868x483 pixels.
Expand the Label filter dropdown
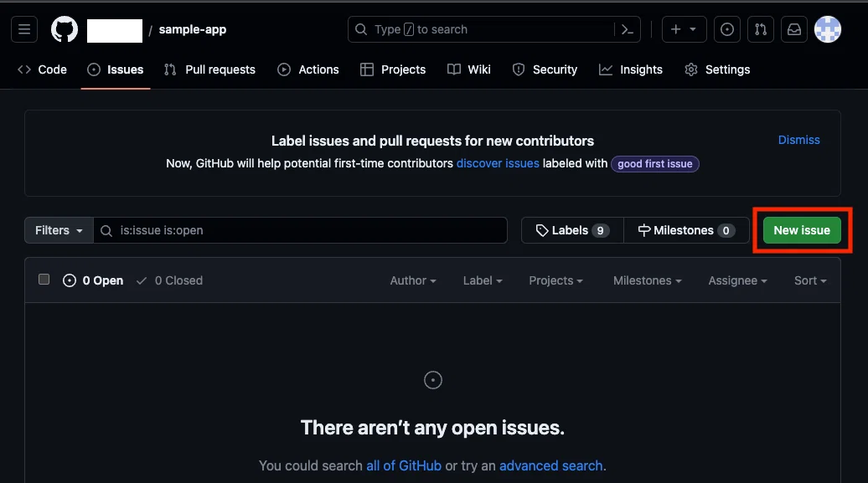pyautogui.click(x=483, y=280)
